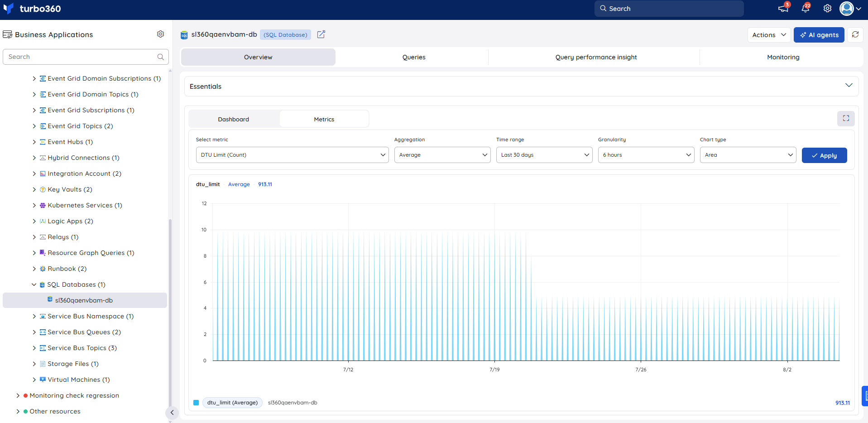Open the Actions dropdown menu
Screen dimensions: 868x423
pos(769,35)
